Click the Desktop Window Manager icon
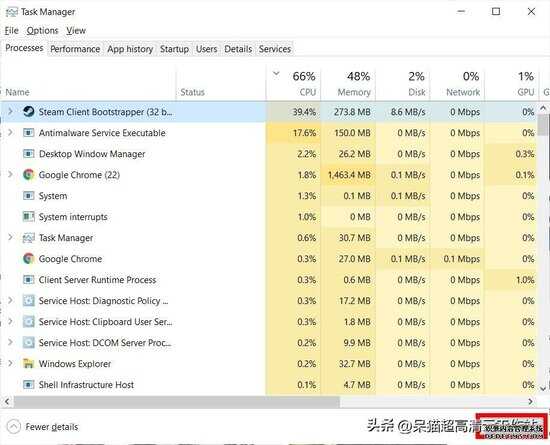Screen dimensions: 550x445 [x=28, y=154]
